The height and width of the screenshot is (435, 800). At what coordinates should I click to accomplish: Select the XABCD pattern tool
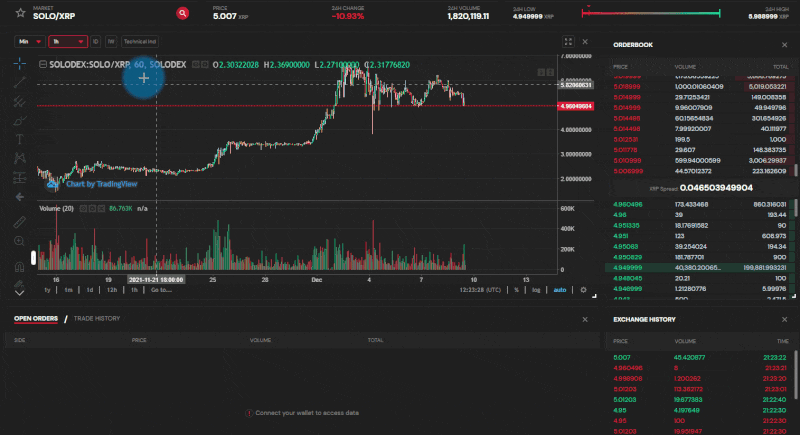tap(19, 158)
